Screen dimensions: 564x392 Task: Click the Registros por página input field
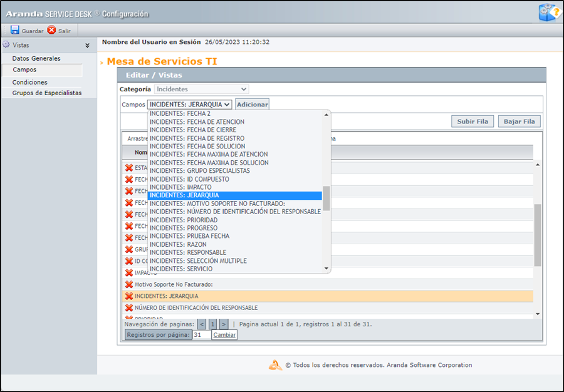coord(202,335)
